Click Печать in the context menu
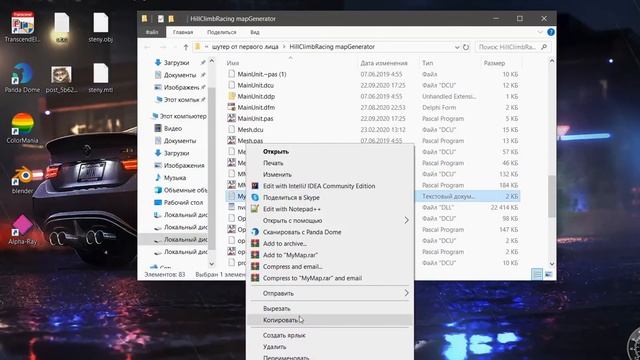640x360 pixels. coord(273,163)
